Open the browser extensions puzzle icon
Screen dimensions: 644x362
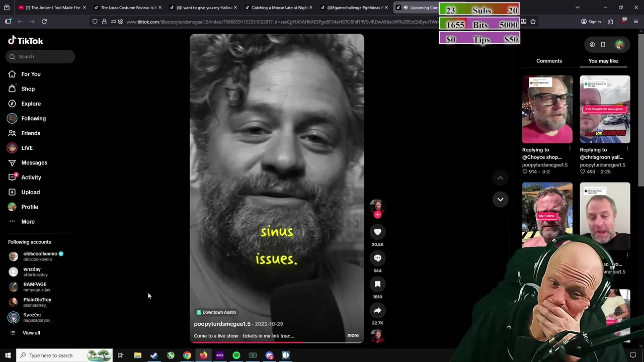610,22
